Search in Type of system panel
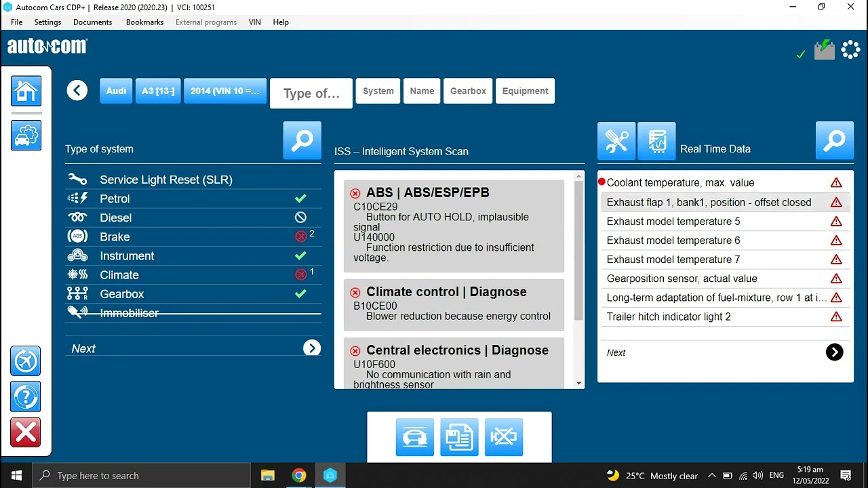Image resolution: width=868 pixels, height=488 pixels. pos(302,141)
